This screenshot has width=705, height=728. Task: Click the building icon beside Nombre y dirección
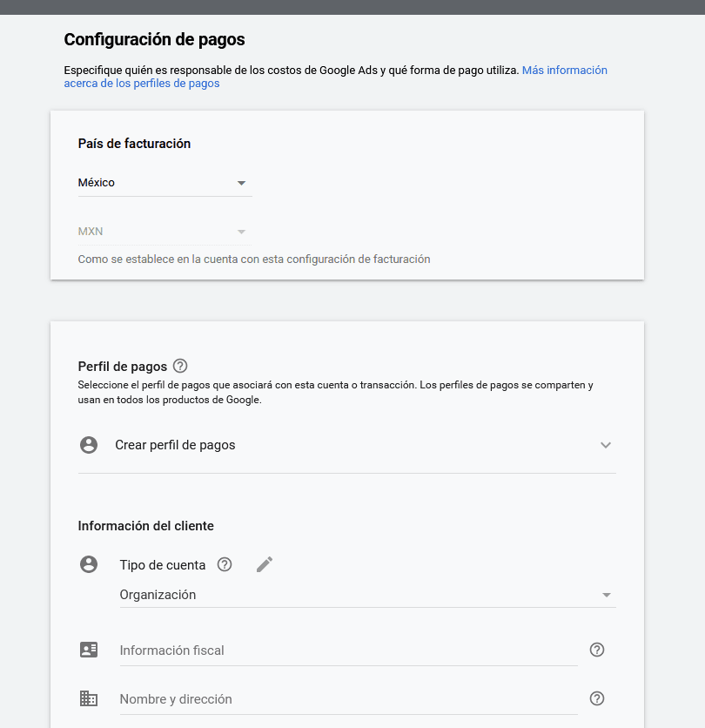(89, 698)
